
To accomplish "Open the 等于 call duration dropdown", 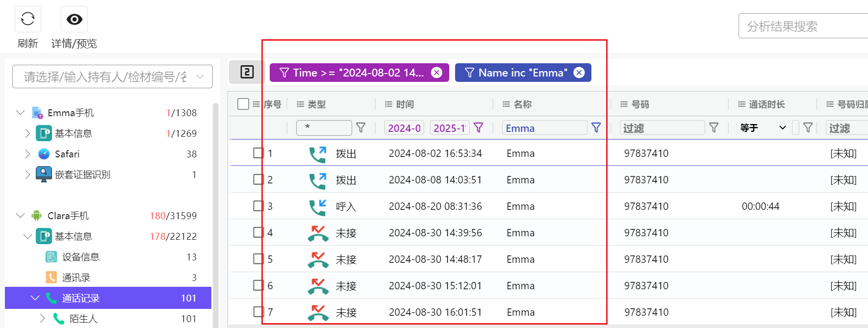I will pyautogui.click(x=763, y=127).
